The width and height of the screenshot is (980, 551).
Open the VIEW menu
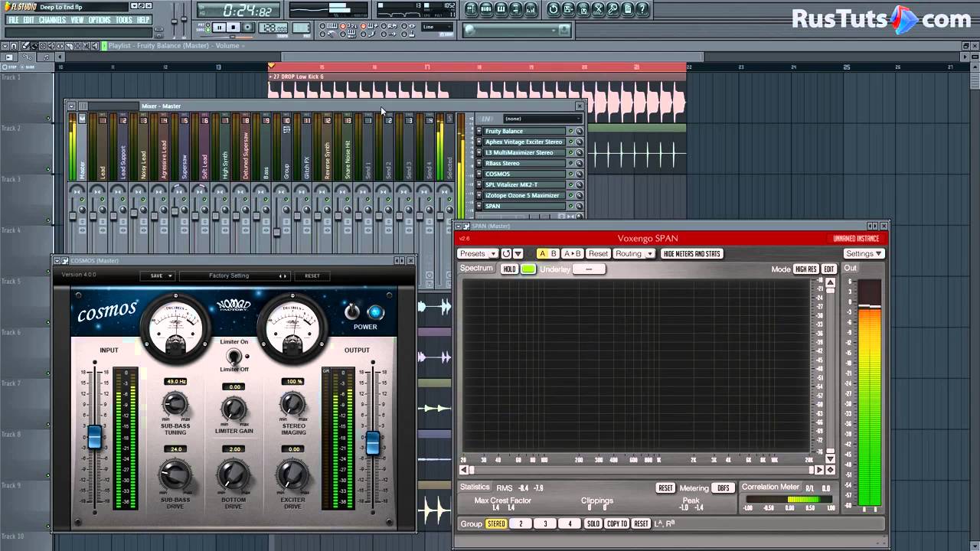pos(77,20)
